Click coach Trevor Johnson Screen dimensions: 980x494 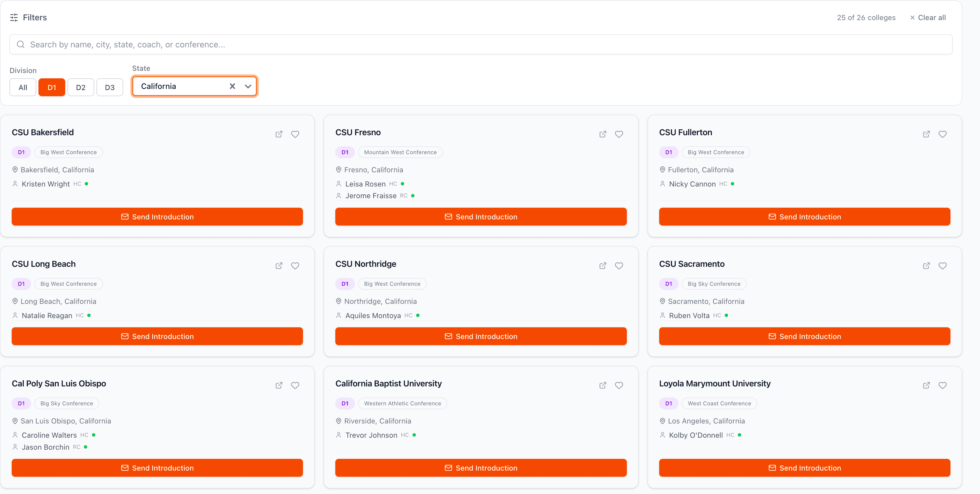[x=371, y=435]
